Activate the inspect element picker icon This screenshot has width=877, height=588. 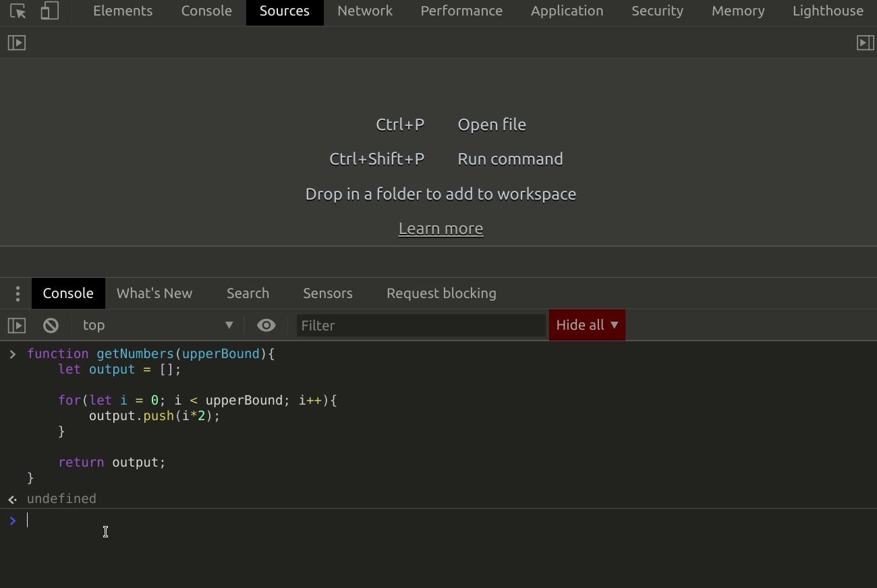[18, 11]
